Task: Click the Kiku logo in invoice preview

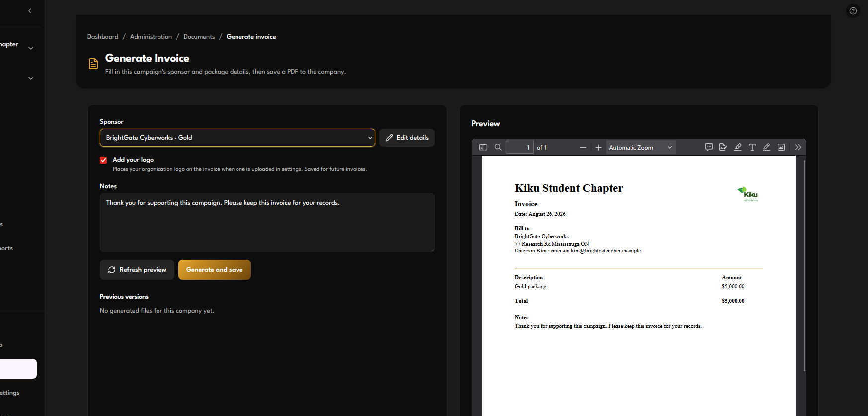Action: pyautogui.click(x=748, y=194)
